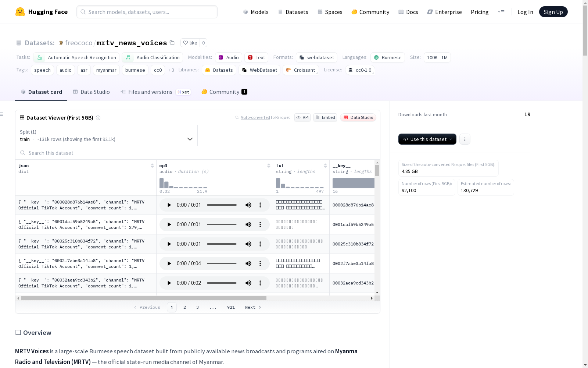Click the like heart button

pyautogui.click(x=190, y=43)
